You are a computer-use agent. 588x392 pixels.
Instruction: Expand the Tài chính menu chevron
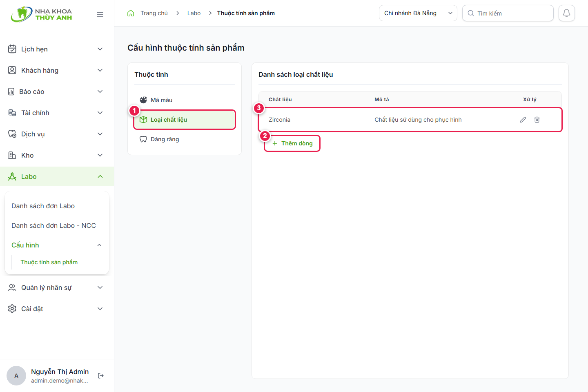(x=100, y=113)
